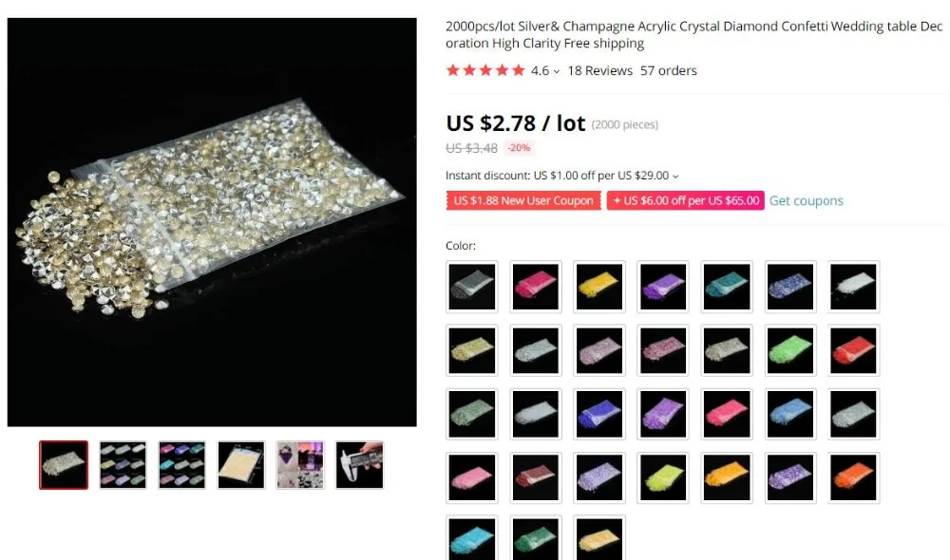The height and width of the screenshot is (560, 950).
Task: Expand the Instant discount details chevron
Action: 675,177
